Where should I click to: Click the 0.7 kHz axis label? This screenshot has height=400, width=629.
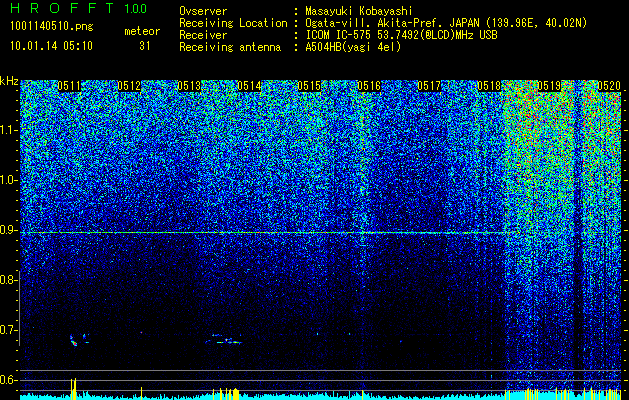pos(8,330)
